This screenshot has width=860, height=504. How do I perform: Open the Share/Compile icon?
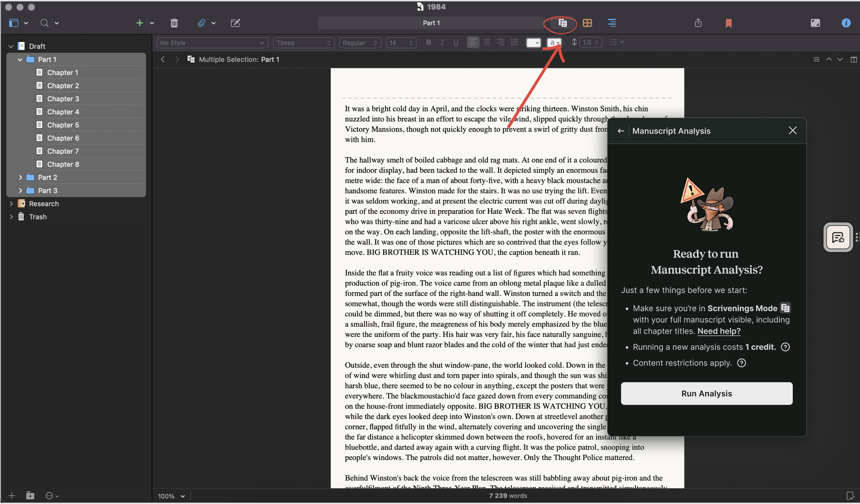pos(698,23)
